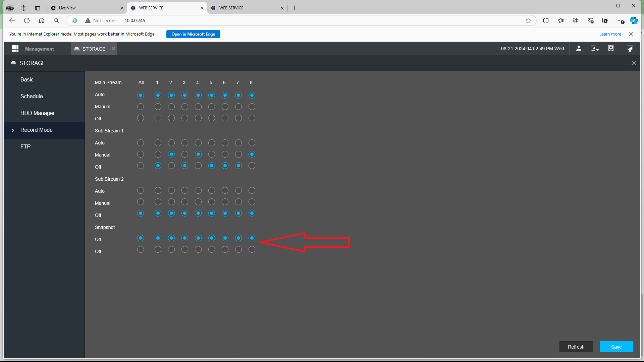Select Sub Stream 2 Manual for channel 6
This screenshot has width=644, height=362.
[x=225, y=202]
